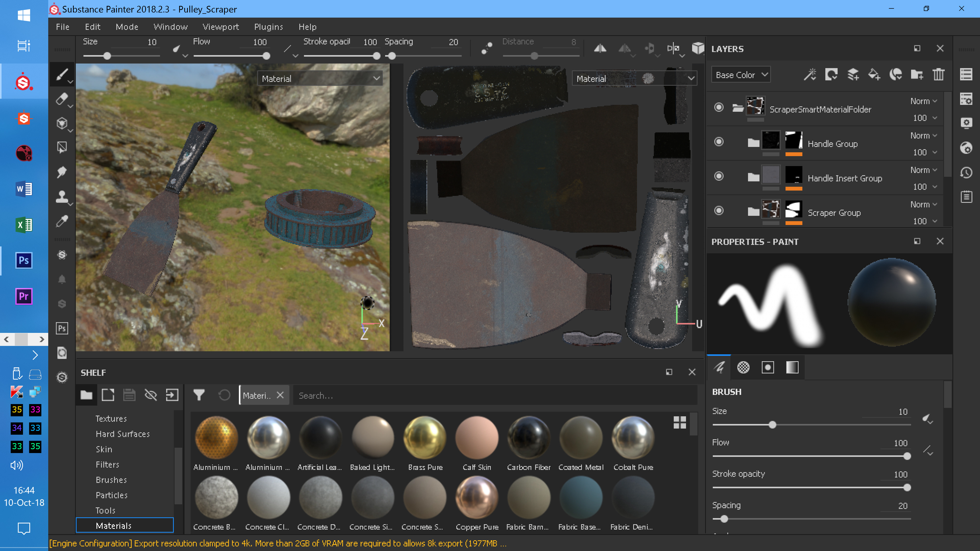Viewport: 980px width, 551px height.
Task: Select Hard Surfaces category in the shelf
Action: pos(122,434)
